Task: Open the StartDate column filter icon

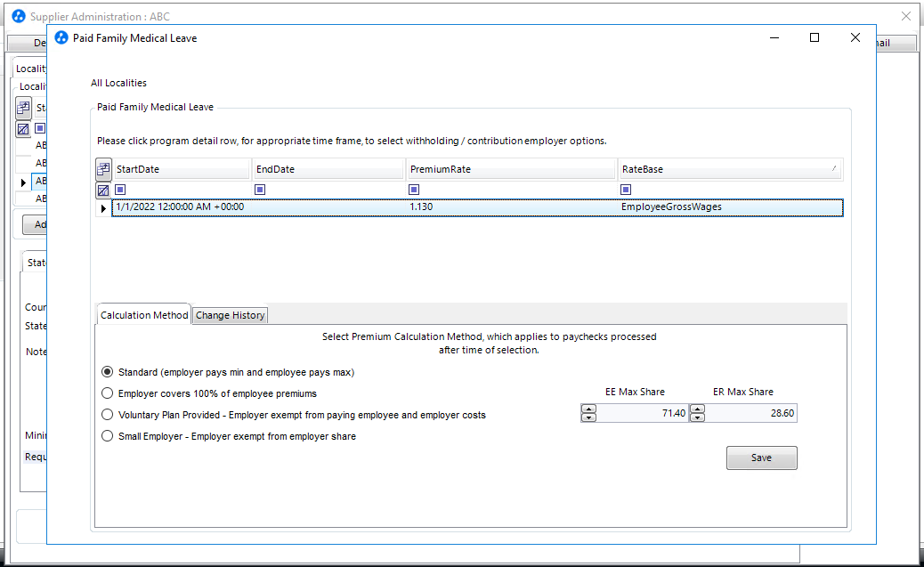Action: tap(120, 190)
